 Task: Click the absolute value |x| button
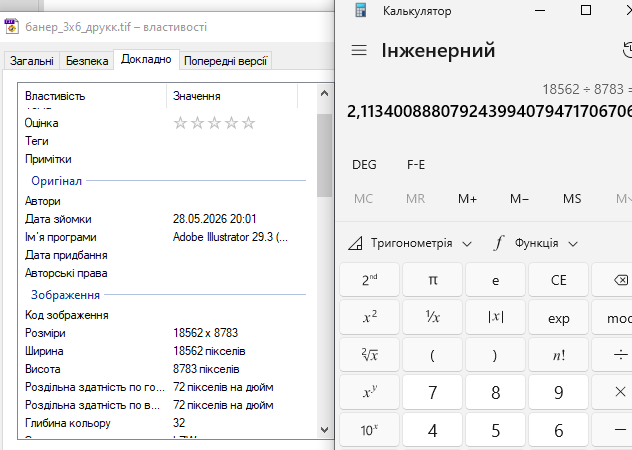(x=495, y=317)
